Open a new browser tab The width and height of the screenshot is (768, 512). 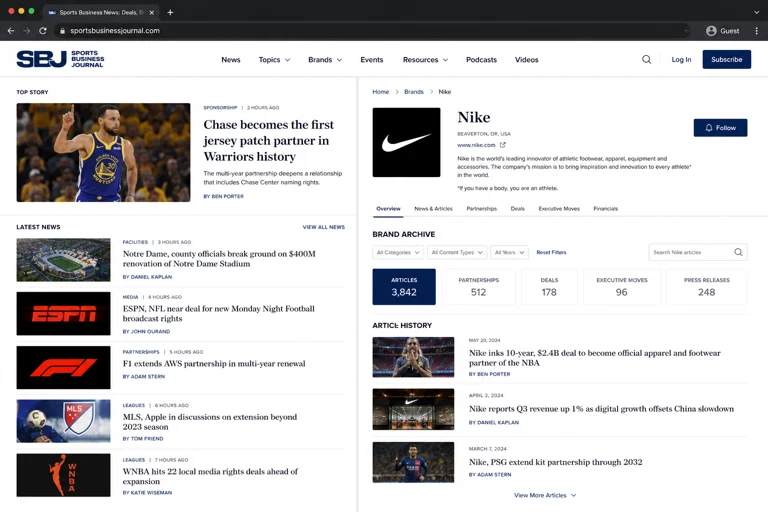(x=170, y=12)
